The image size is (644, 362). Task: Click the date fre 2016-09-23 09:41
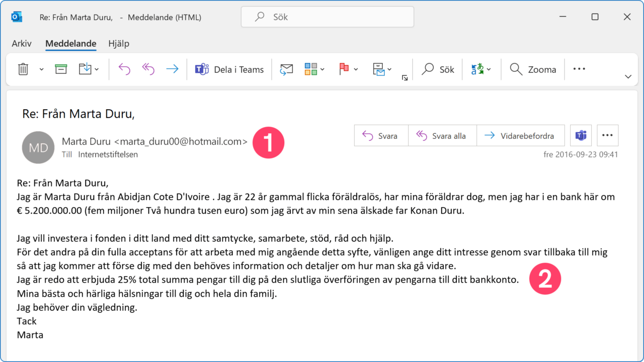coord(581,155)
